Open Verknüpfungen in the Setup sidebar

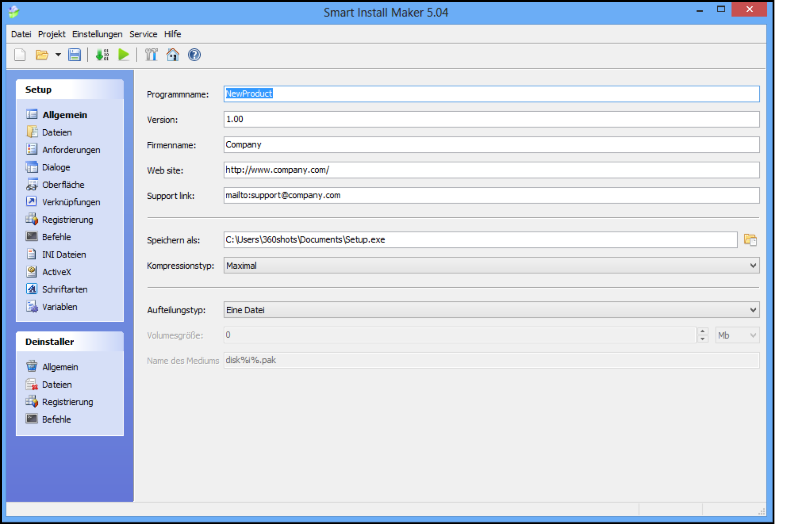pyautogui.click(x=71, y=202)
